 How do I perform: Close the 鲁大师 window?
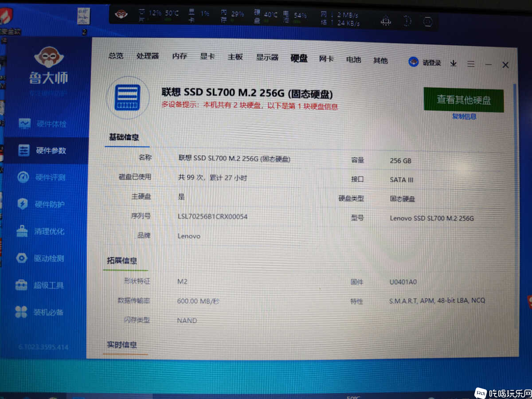pyautogui.click(x=505, y=65)
